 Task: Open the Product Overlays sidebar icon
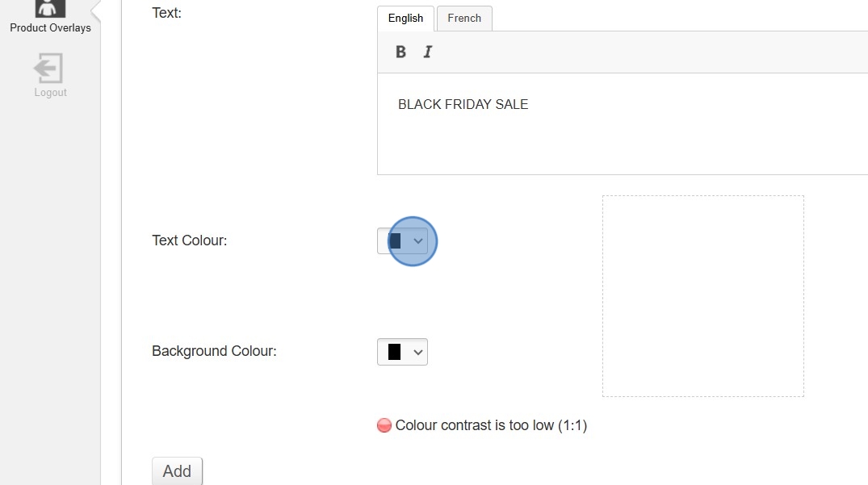coord(50,8)
